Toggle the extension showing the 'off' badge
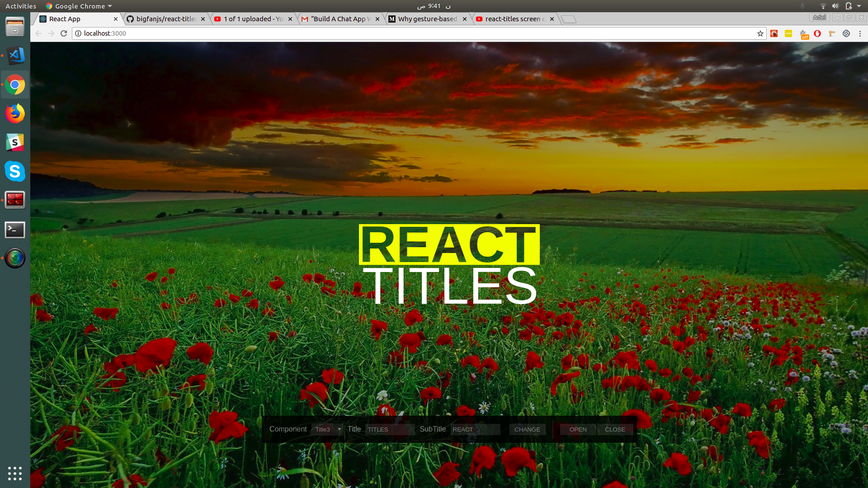The image size is (868, 488). (803, 34)
